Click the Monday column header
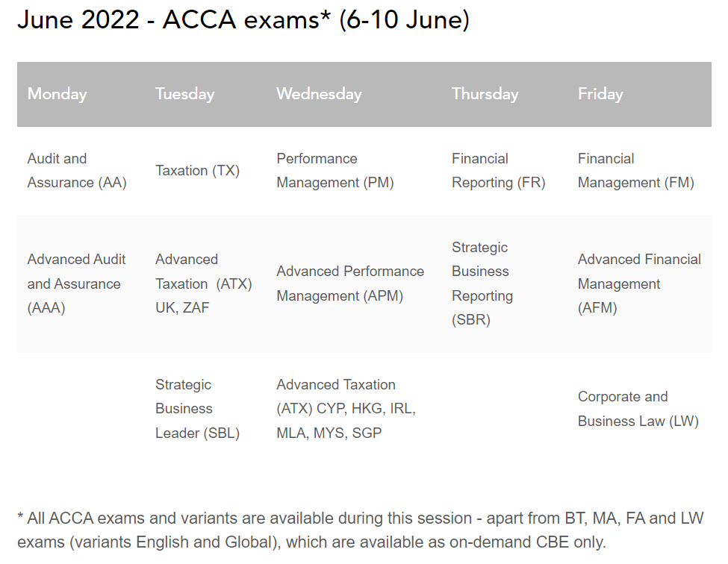728x564 pixels. coord(57,94)
